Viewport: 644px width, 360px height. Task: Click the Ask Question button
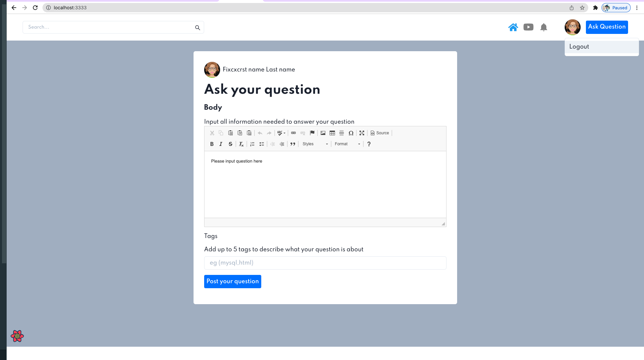click(607, 27)
